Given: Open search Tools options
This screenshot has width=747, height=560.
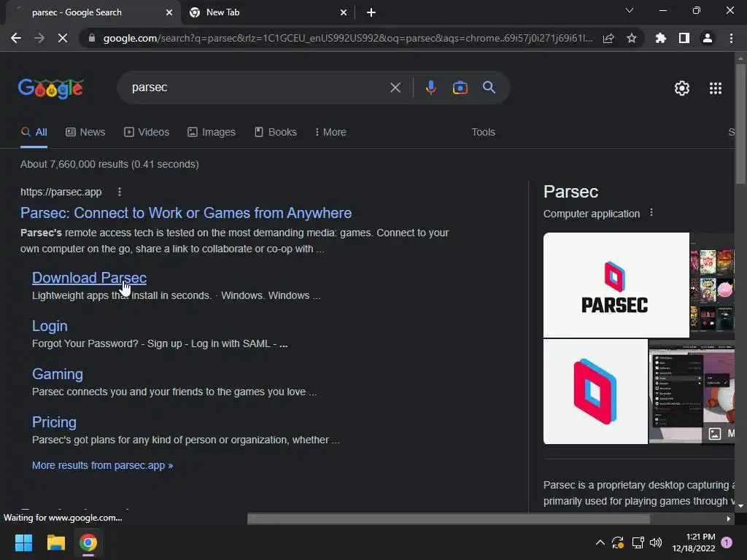Looking at the screenshot, I should pos(483,133).
